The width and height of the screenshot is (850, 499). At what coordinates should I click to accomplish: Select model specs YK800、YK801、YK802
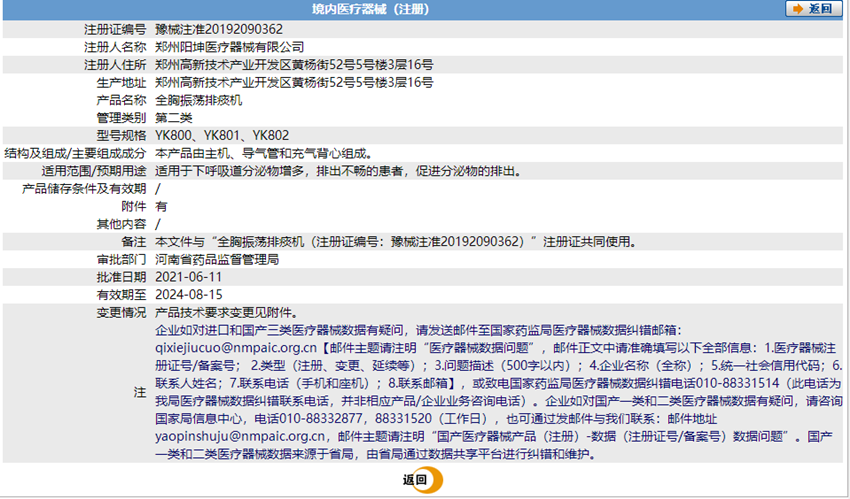pyautogui.click(x=222, y=135)
